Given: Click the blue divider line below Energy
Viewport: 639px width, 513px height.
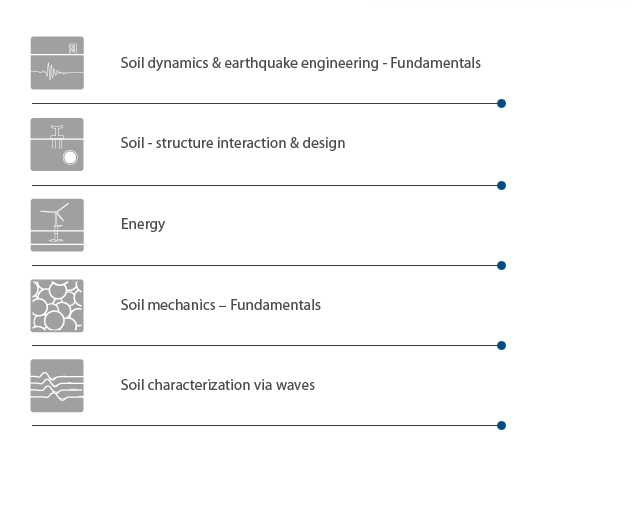Looking at the screenshot, I should coord(265,266).
